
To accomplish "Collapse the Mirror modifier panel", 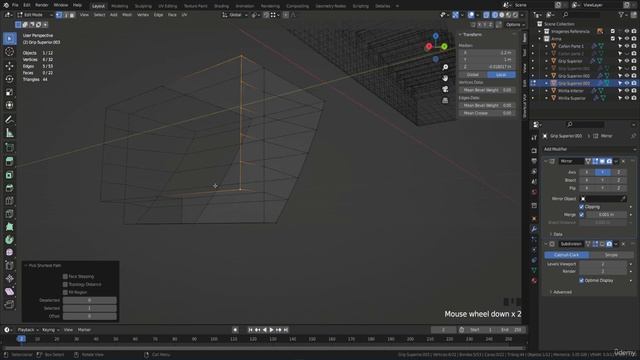I will [x=546, y=161].
